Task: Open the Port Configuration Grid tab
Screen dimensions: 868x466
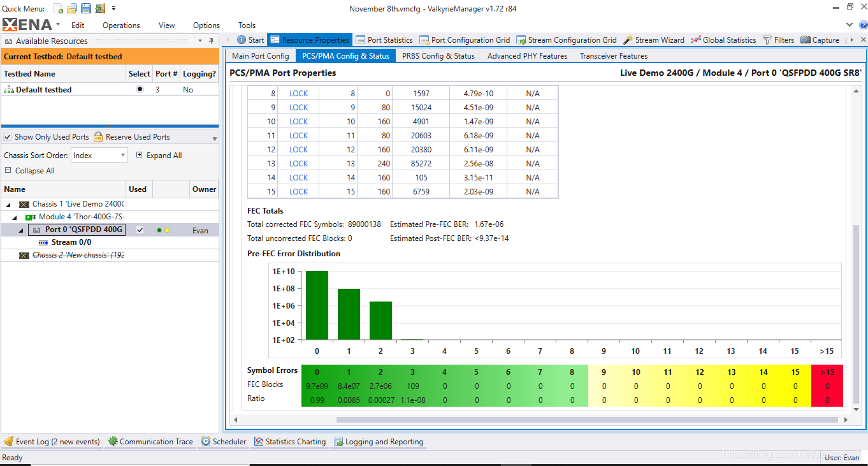Action: tap(465, 40)
